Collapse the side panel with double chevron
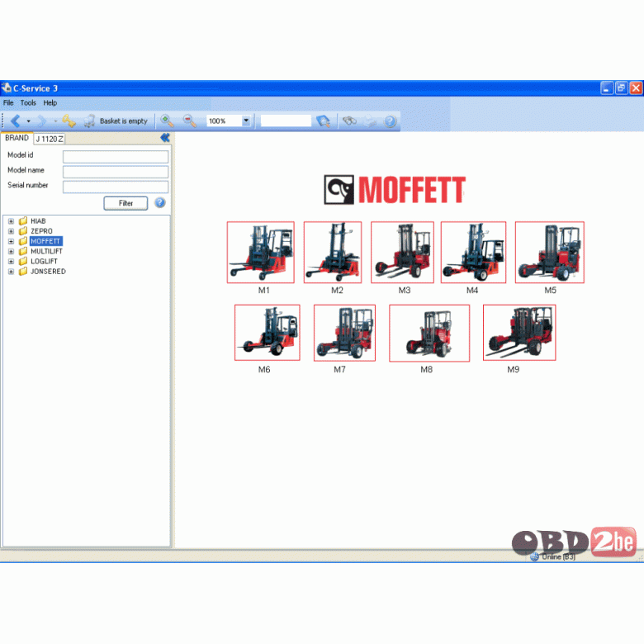This screenshot has height=644, width=644. (164, 138)
